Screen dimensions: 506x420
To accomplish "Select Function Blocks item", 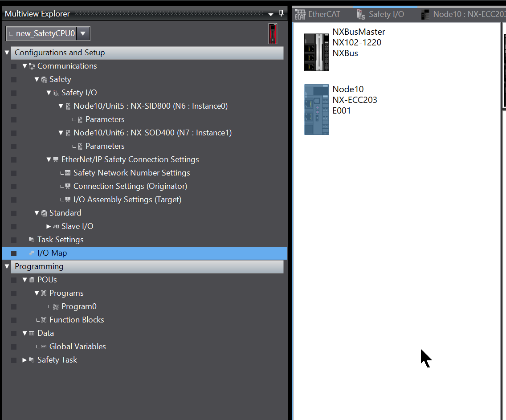I will coord(77,320).
